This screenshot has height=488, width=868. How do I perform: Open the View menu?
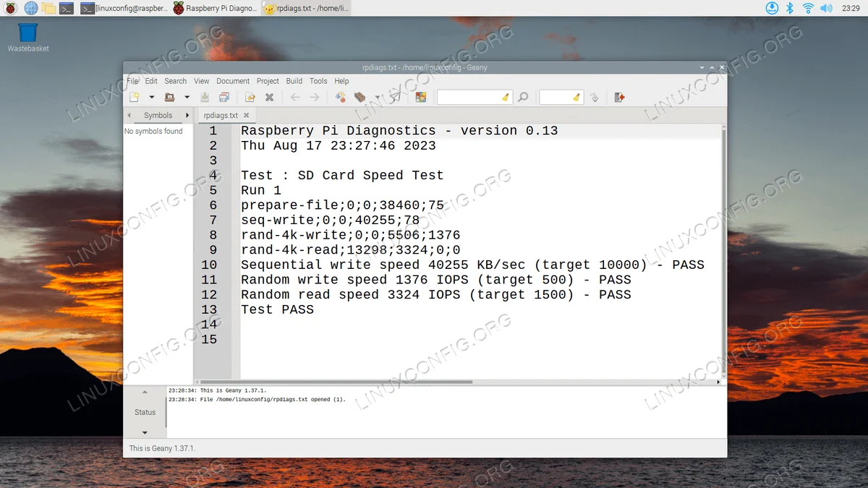pos(202,81)
